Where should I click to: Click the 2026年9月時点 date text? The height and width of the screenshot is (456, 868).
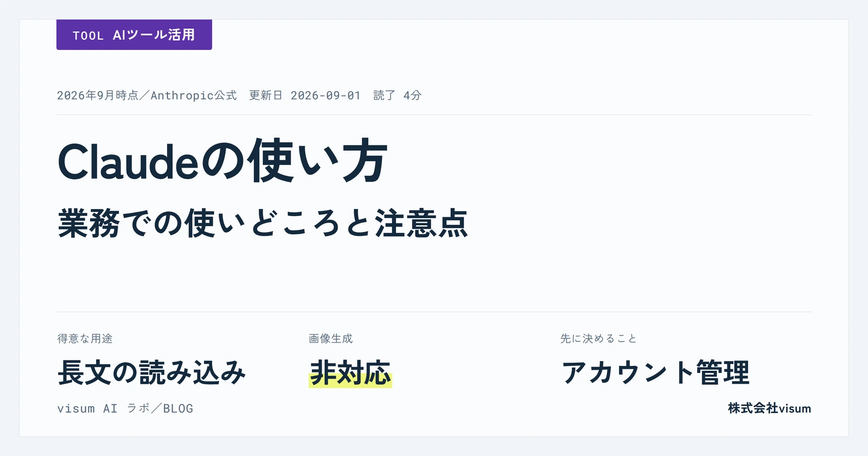point(98,96)
